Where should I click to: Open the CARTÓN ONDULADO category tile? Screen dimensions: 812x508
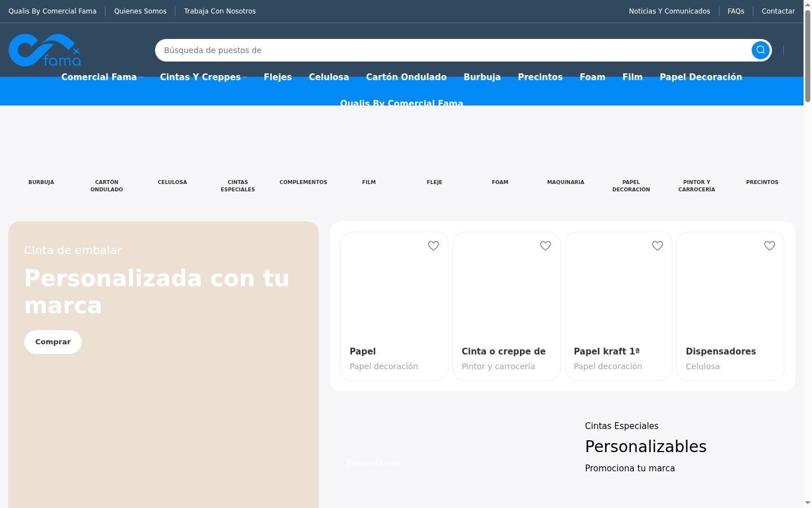107,186
